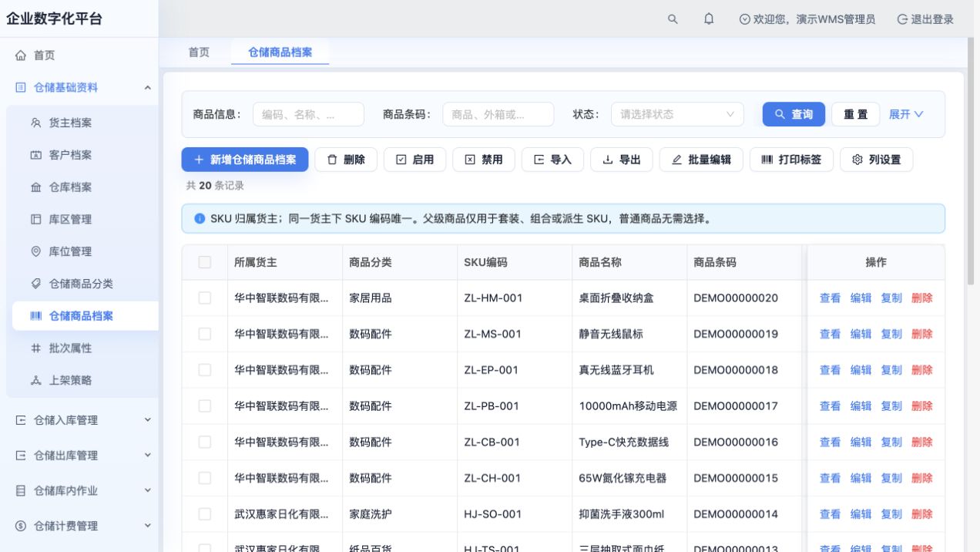980x552 pixels.
Task: Click the 导出 export button
Action: (x=622, y=160)
